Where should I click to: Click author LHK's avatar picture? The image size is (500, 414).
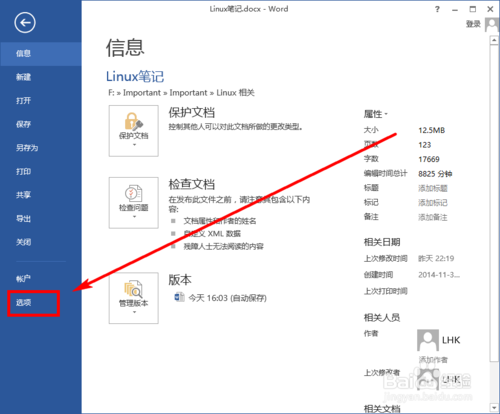tap(428, 340)
